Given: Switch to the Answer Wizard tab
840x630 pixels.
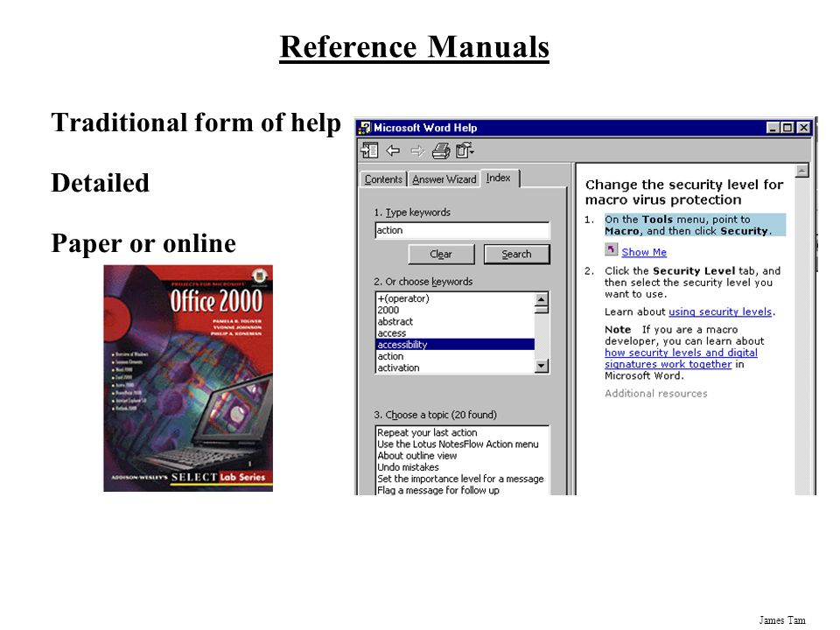Looking at the screenshot, I should pyautogui.click(x=444, y=179).
